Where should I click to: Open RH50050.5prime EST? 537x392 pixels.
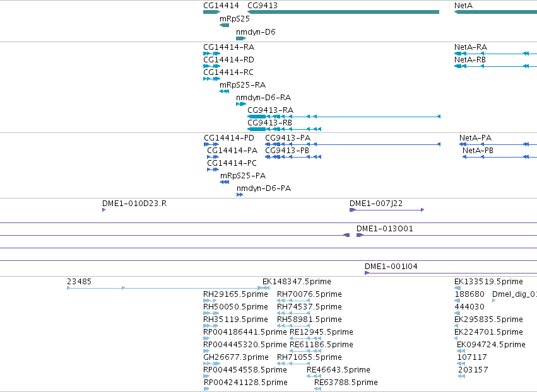235,307
